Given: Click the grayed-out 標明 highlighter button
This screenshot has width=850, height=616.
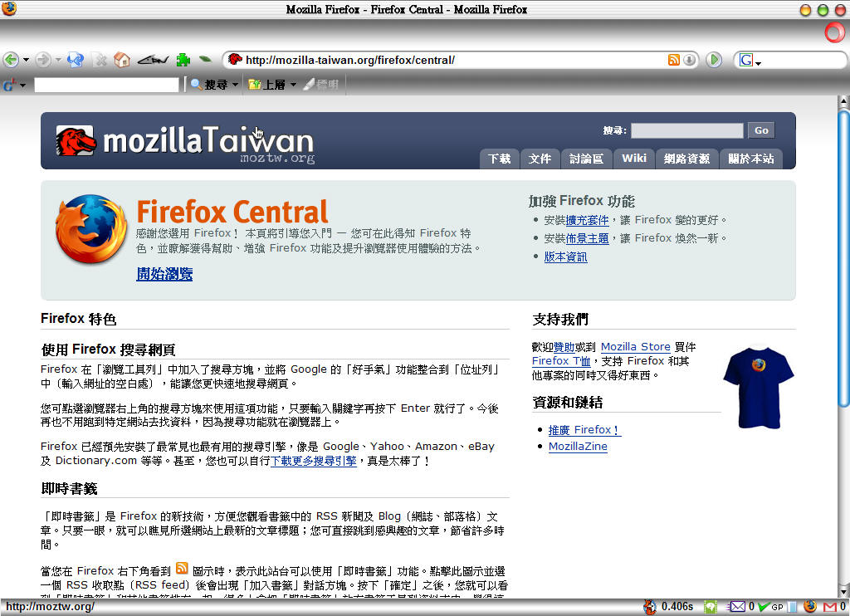Looking at the screenshot, I should pyautogui.click(x=321, y=85).
